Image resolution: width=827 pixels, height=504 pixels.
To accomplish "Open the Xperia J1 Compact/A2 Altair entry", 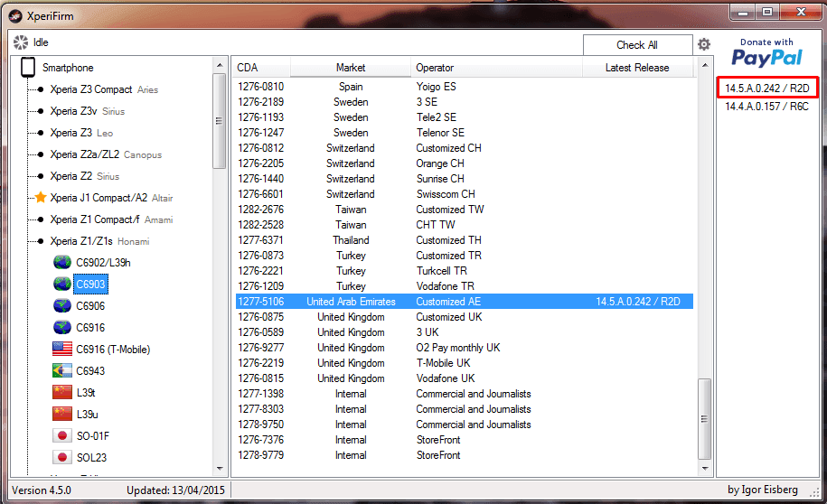I will click(x=111, y=198).
